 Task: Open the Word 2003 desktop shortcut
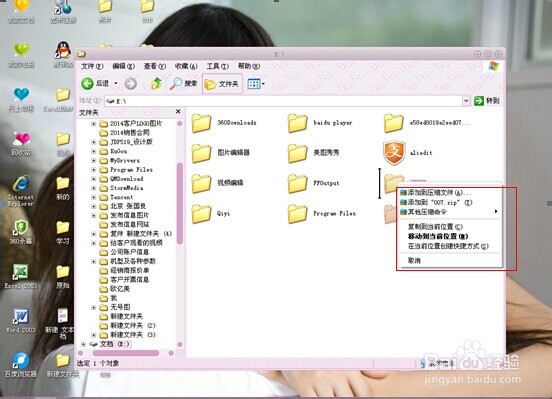(x=21, y=320)
